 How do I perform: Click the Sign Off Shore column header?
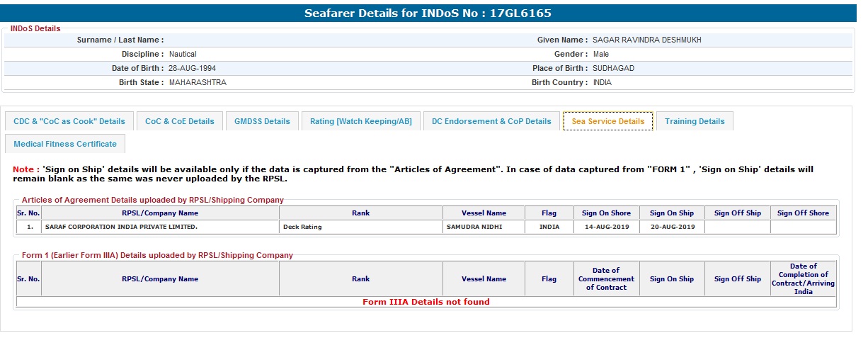(x=803, y=213)
